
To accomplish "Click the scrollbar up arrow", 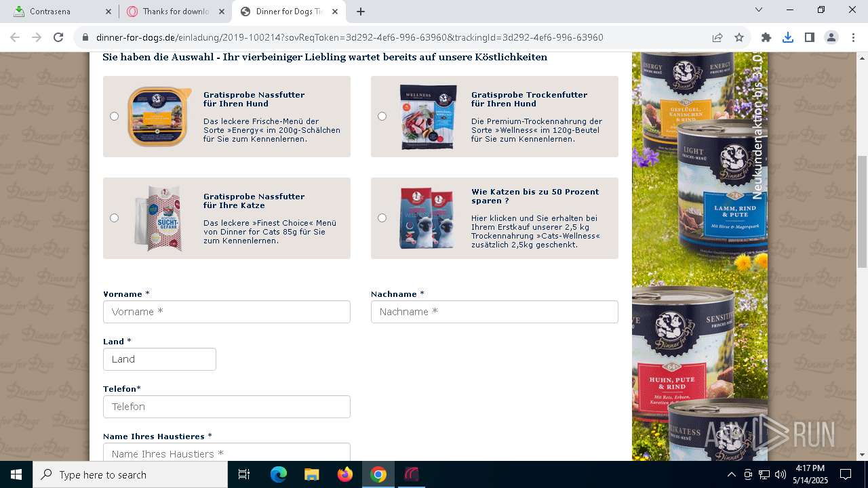I will pyautogui.click(x=862, y=58).
